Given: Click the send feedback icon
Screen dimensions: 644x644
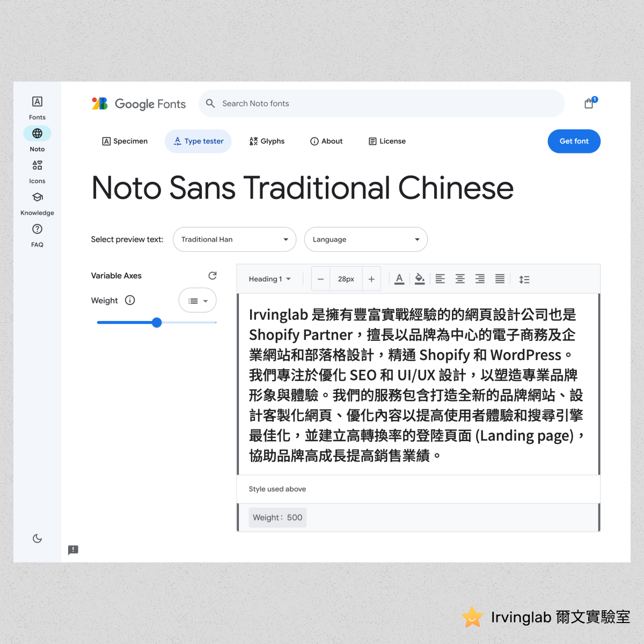Looking at the screenshot, I should tap(73, 550).
